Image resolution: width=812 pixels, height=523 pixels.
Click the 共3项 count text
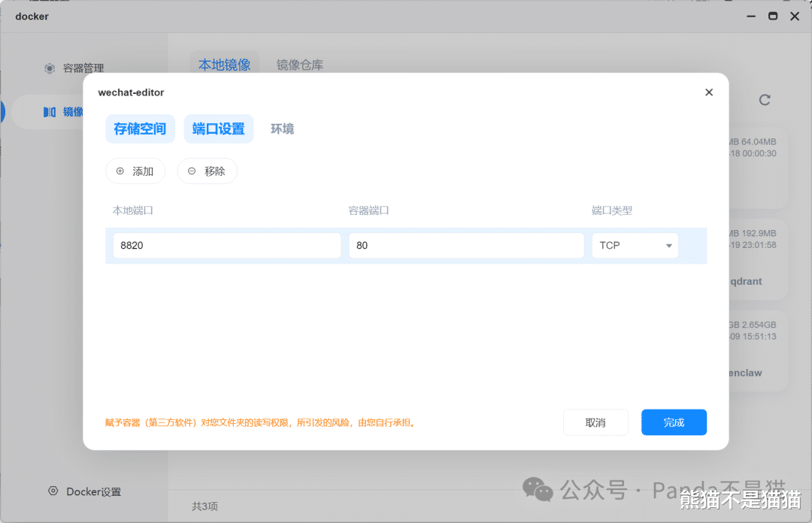click(205, 506)
